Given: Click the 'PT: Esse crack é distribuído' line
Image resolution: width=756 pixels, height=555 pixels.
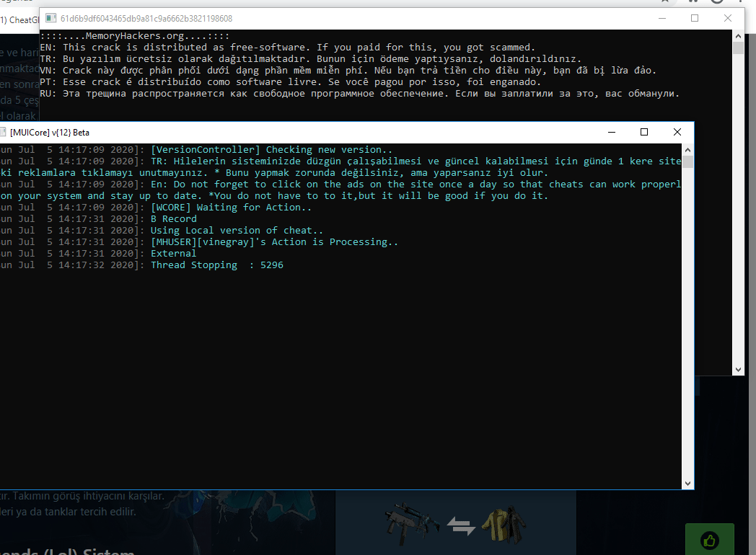Looking at the screenshot, I should [x=290, y=82].
